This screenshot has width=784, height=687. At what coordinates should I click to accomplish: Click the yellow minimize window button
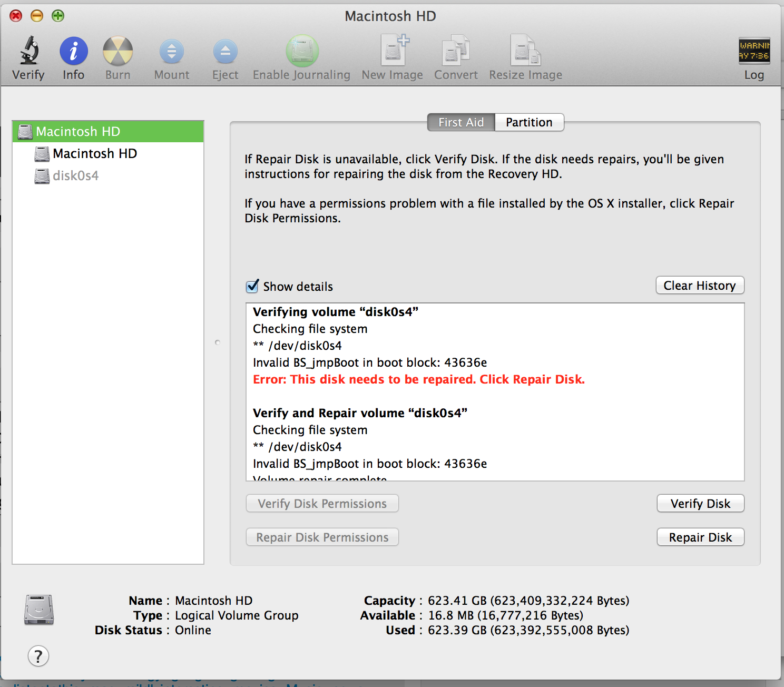(37, 16)
